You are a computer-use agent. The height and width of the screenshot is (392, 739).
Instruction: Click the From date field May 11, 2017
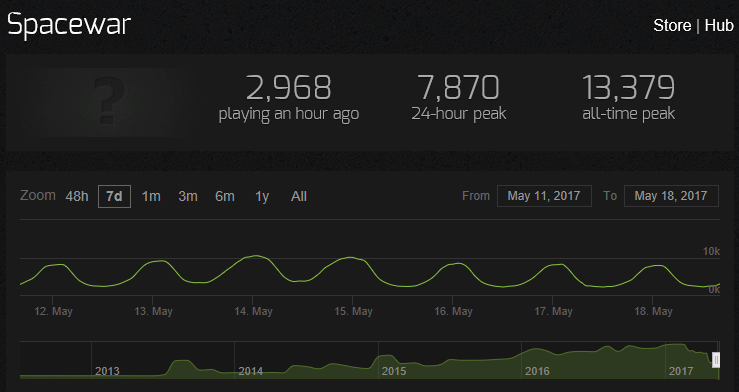pos(544,196)
